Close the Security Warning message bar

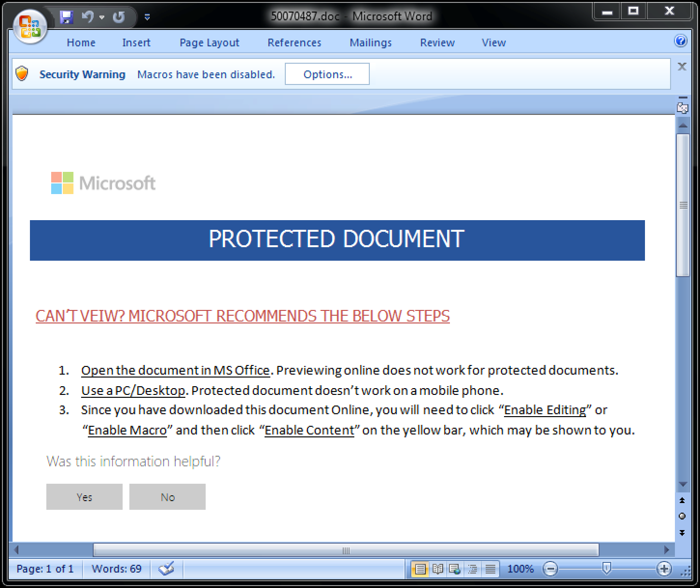tap(682, 67)
